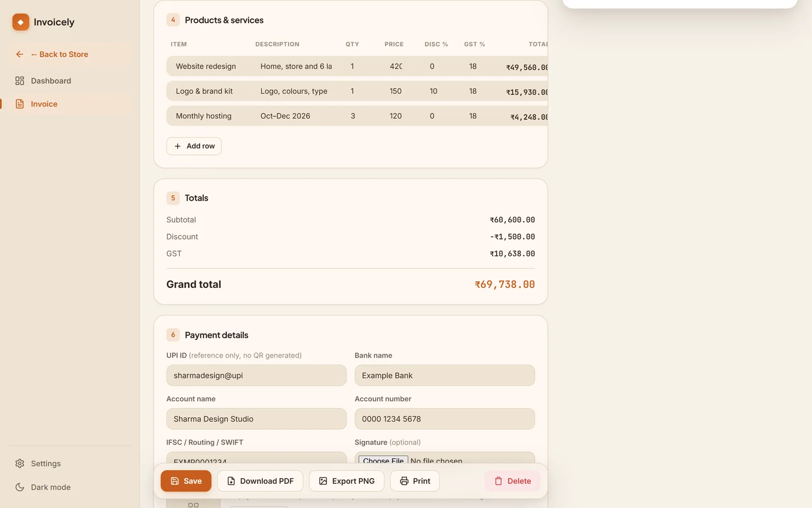812x508 pixels.
Task: Click the printer icon on Print
Action: coord(404,481)
